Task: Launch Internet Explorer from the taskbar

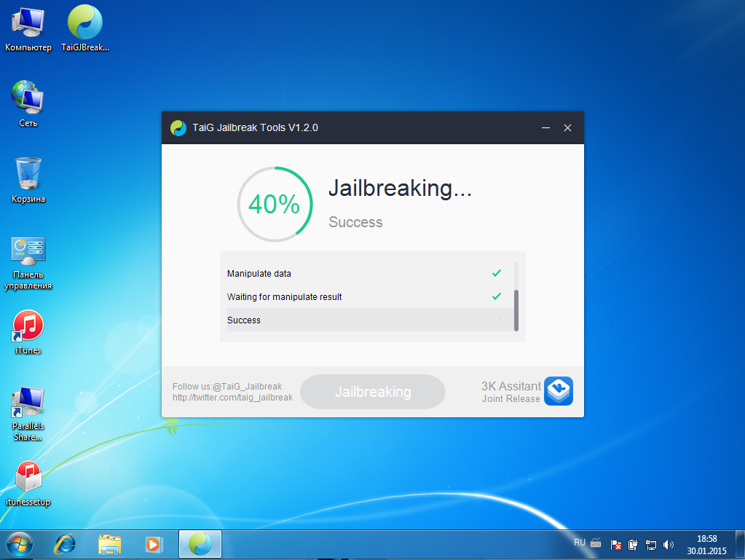Action: click(67, 544)
